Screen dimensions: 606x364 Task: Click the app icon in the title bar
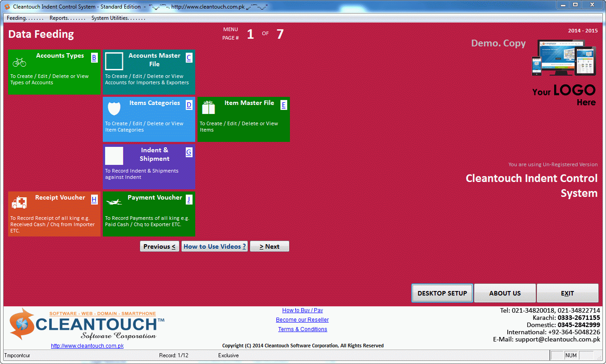pos(7,7)
